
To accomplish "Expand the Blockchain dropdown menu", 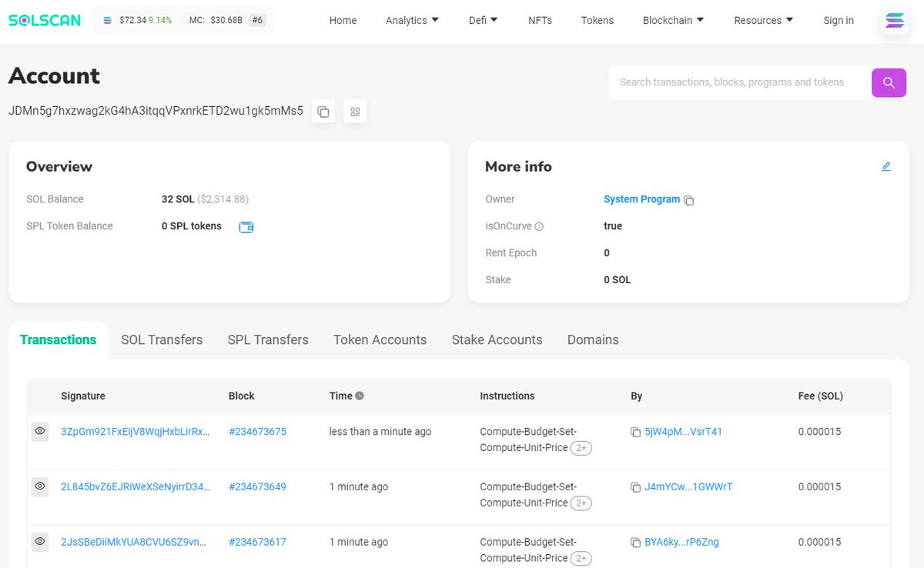I will coord(674,21).
